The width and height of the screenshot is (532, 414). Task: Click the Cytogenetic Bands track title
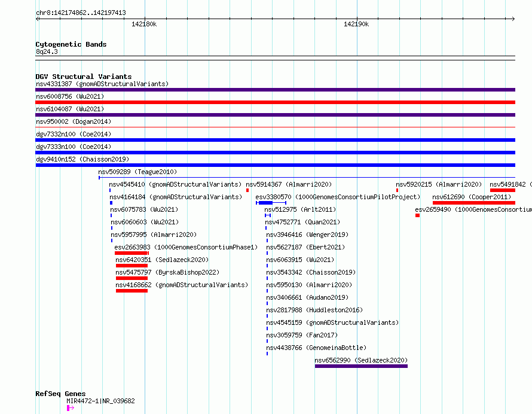tap(71, 44)
